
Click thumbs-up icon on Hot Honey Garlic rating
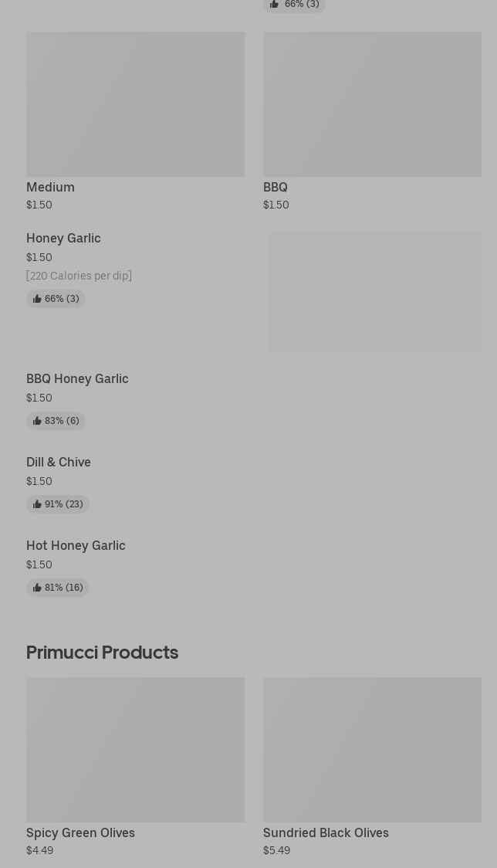pyautogui.click(x=37, y=588)
